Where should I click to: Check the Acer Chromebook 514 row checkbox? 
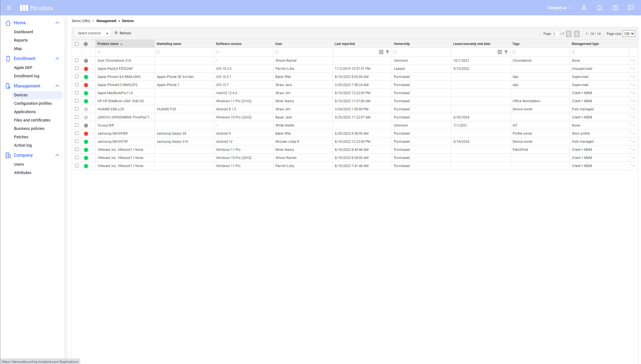(77, 60)
